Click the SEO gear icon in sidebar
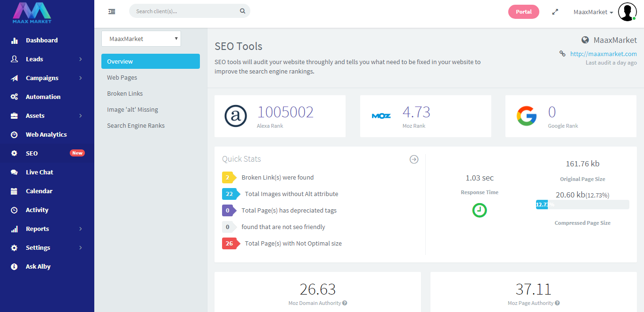The height and width of the screenshot is (312, 644). [15, 153]
